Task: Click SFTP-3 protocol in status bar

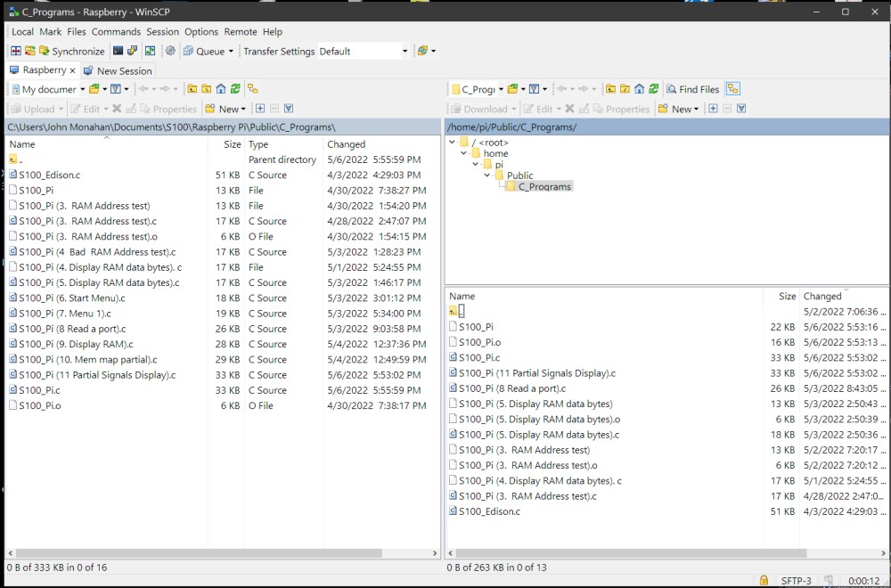Action: pos(796,581)
